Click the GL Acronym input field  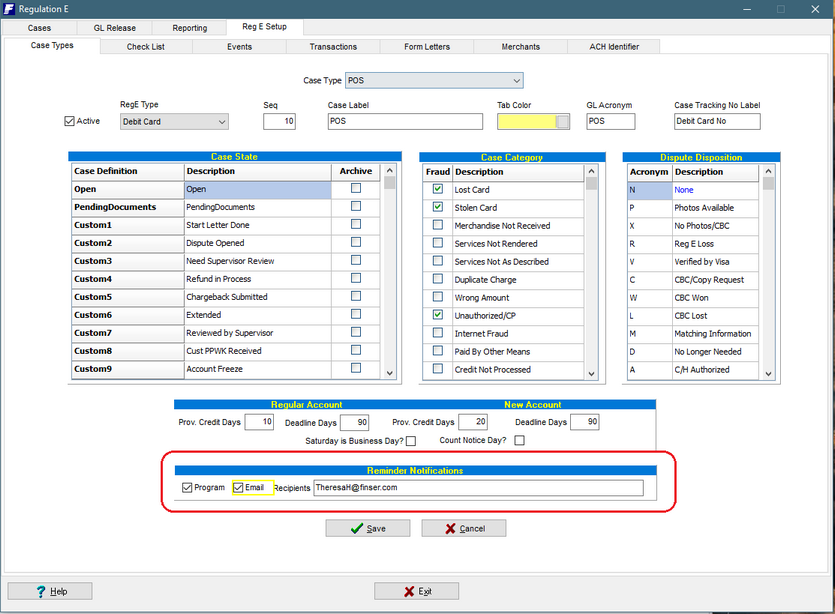tap(611, 121)
